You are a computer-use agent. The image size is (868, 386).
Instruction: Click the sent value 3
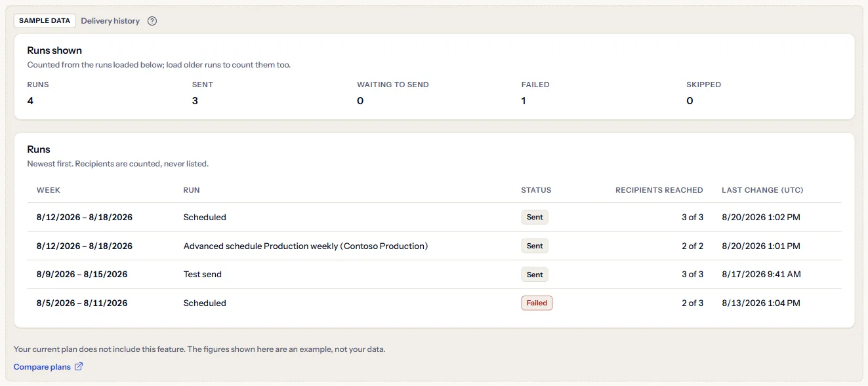[195, 101]
